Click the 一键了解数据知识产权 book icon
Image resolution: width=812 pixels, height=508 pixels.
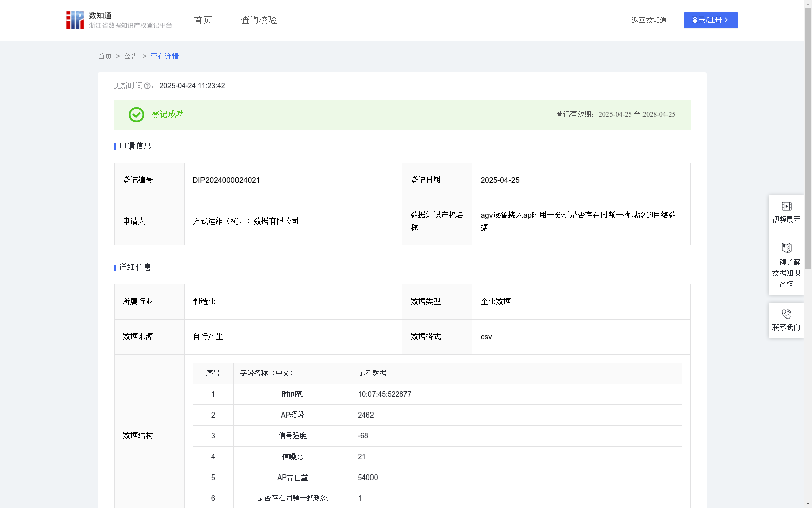tap(787, 248)
